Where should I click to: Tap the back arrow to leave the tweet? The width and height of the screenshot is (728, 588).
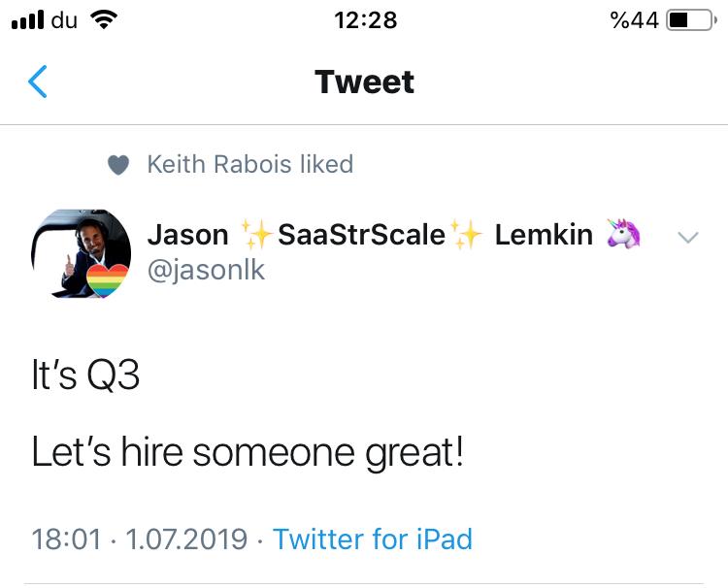(x=37, y=82)
